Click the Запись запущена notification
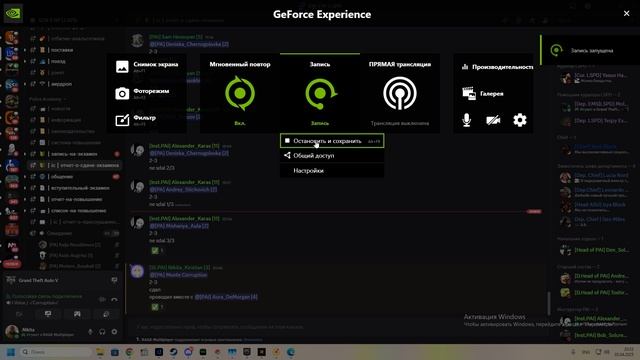Screen dimensions: 640x360 [590, 50]
